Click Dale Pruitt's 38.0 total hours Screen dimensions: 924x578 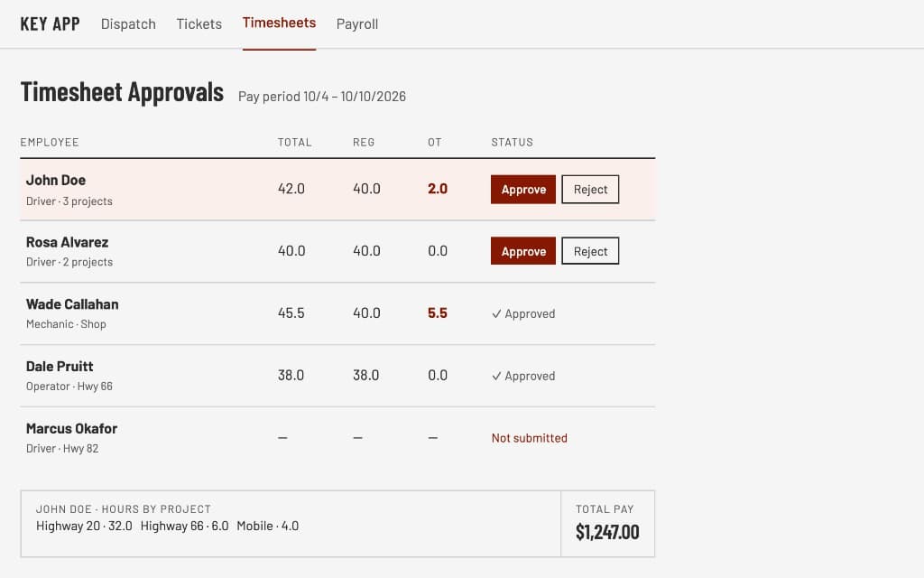tap(291, 375)
